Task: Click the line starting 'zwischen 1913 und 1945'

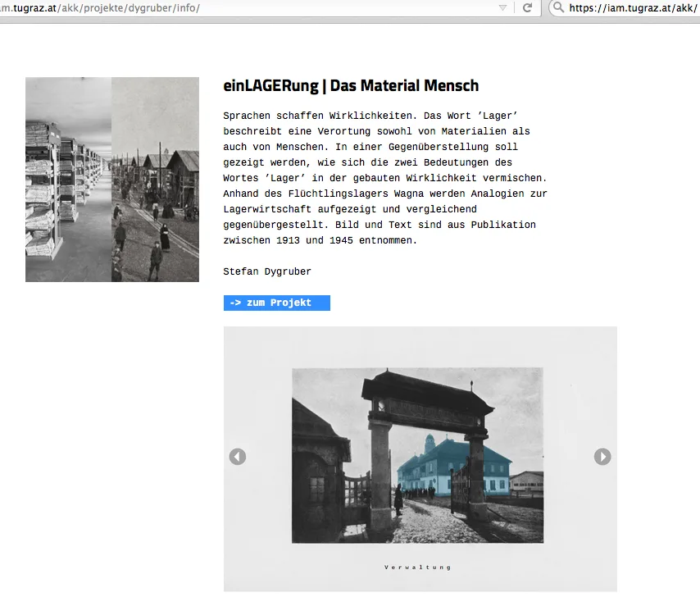Action: pyautogui.click(x=320, y=240)
